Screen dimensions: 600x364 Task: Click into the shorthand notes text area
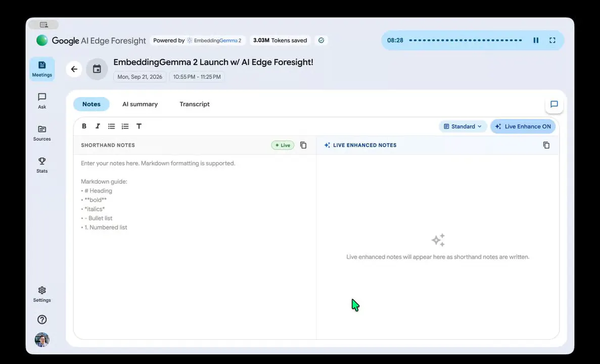[x=195, y=247]
